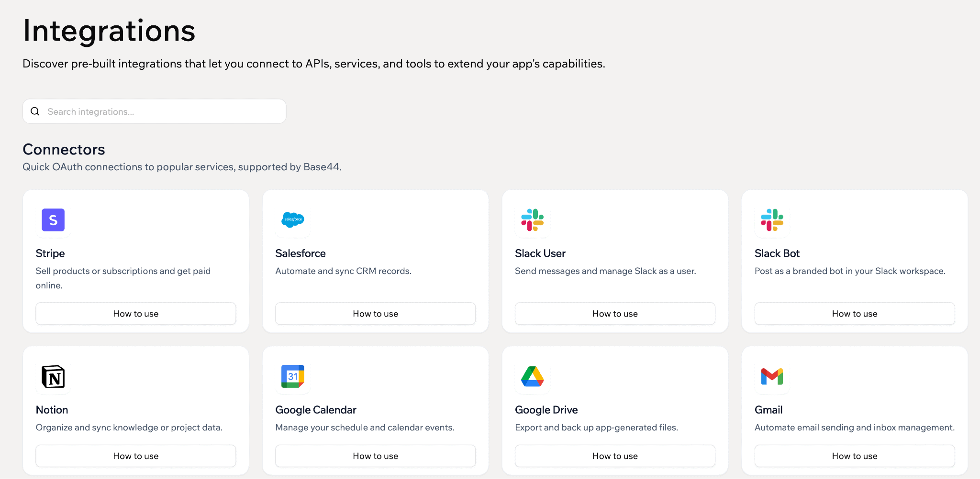Click the Google Drive card title
The width and height of the screenshot is (980, 479).
[x=546, y=410]
